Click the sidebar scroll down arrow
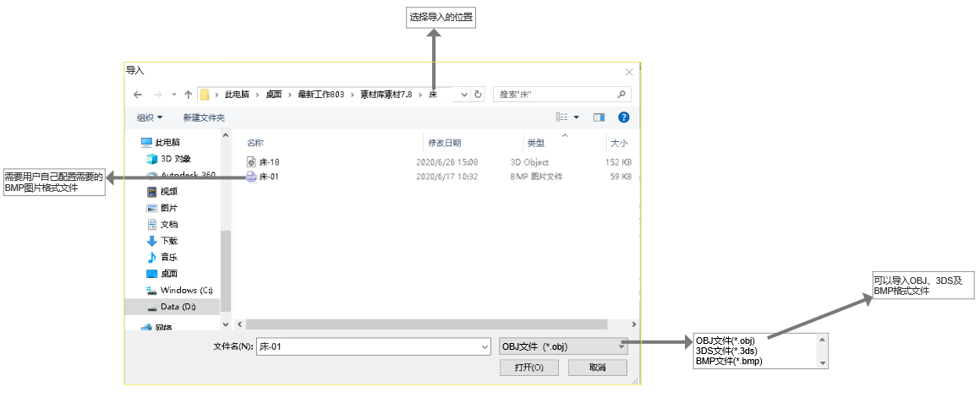Viewport: 980px width, 398px height. tap(226, 324)
